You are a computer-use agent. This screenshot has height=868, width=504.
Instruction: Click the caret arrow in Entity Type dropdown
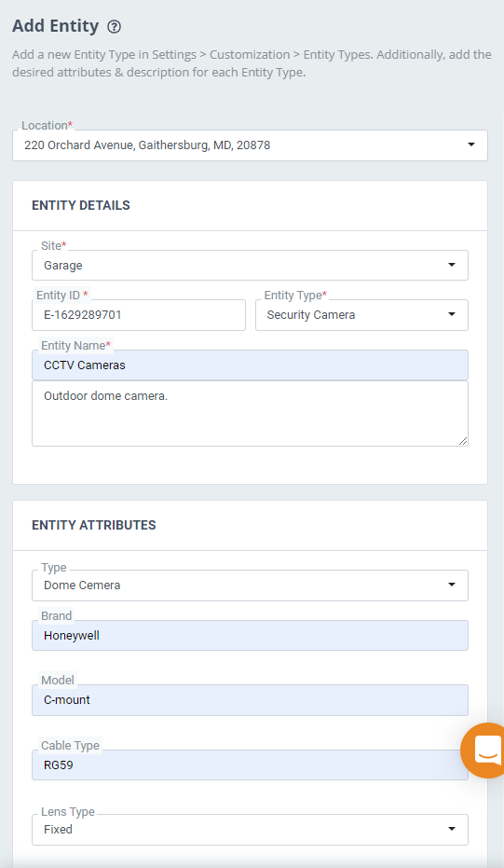click(x=452, y=314)
